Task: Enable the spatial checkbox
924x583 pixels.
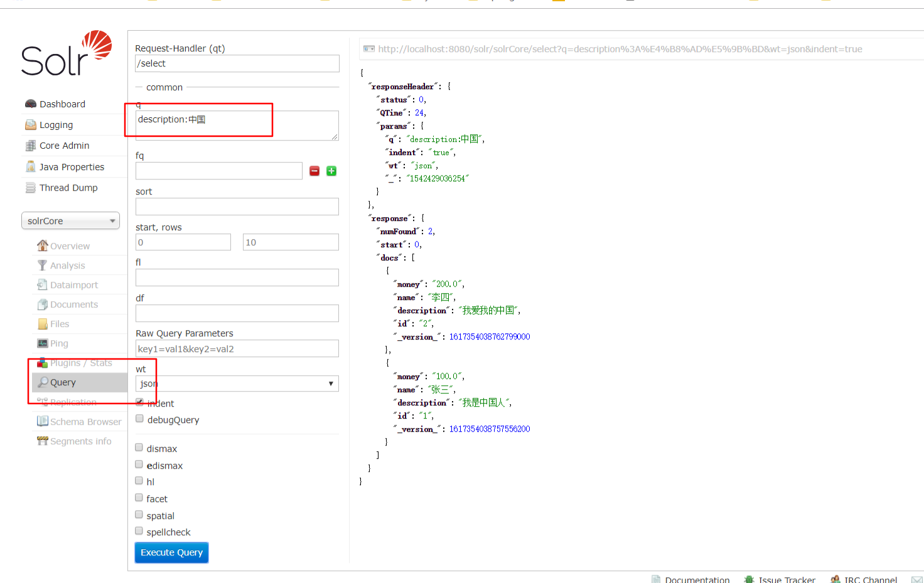Action: [x=139, y=515]
